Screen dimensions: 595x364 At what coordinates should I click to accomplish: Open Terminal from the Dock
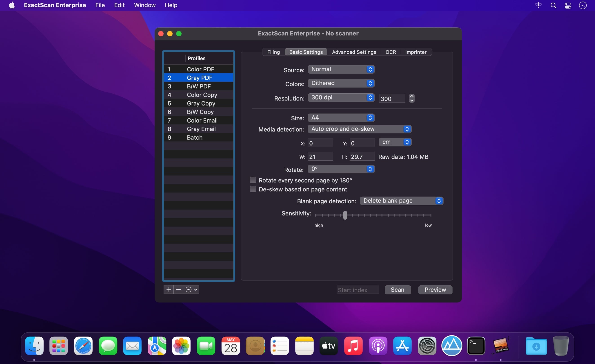tap(476, 346)
